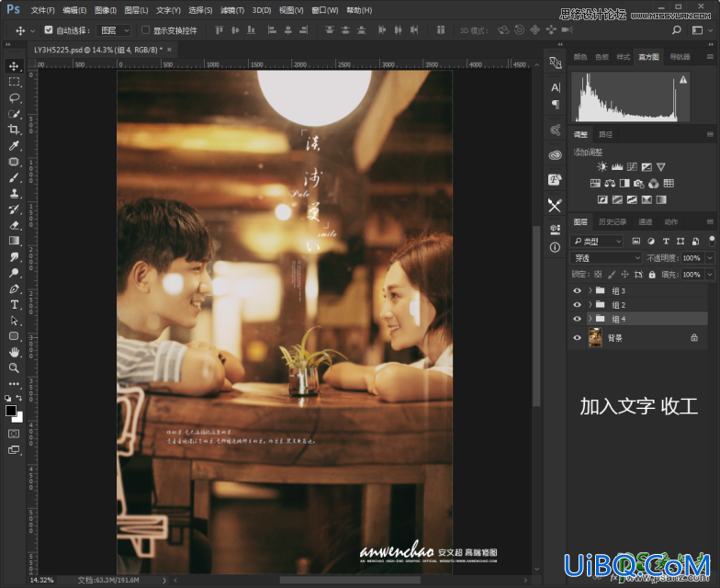Open the 文件(F) menu

point(42,10)
